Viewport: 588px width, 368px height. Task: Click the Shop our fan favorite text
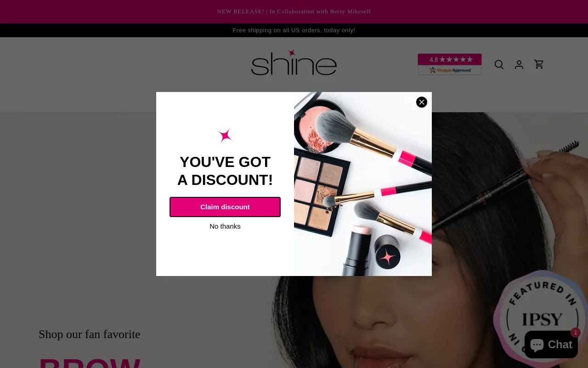click(90, 334)
